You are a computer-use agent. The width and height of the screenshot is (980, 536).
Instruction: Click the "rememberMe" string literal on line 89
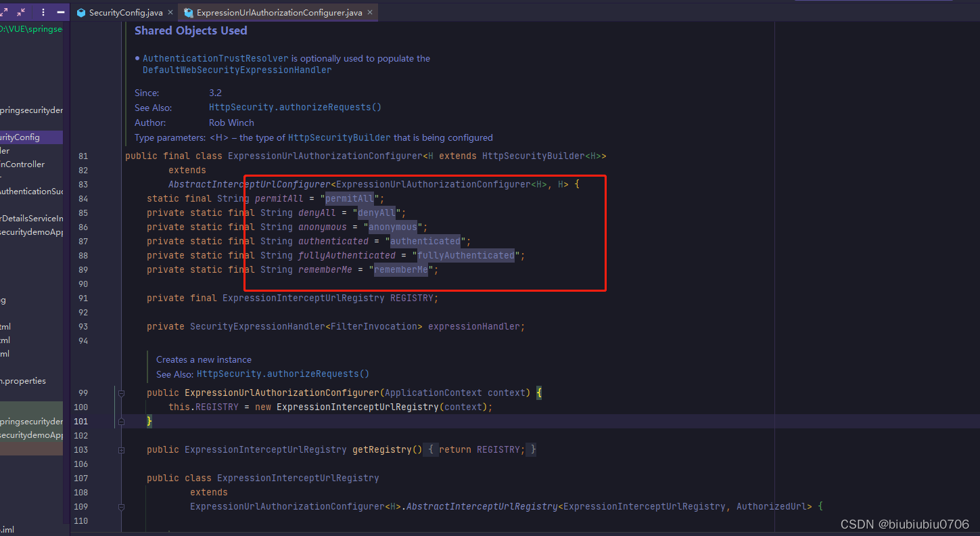click(x=400, y=269)
